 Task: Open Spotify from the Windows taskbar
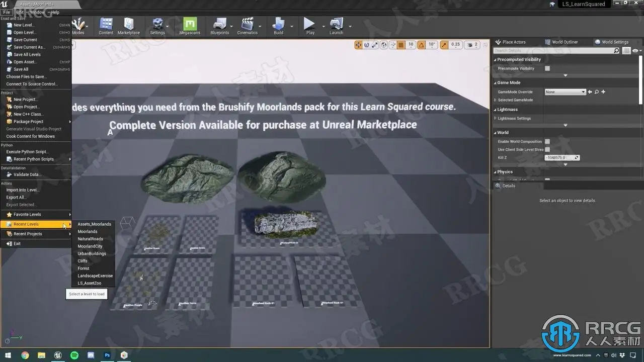click(74, 355)
